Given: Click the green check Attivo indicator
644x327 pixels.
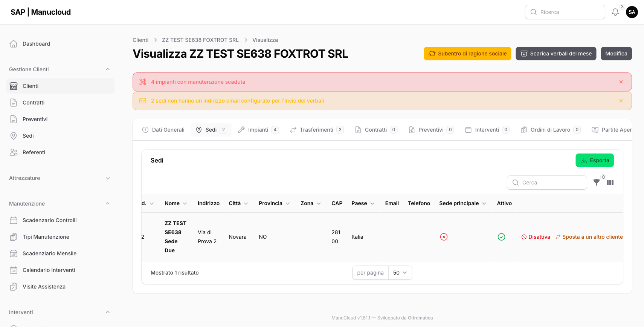Looking at the screenshot, I should [501, 237].
